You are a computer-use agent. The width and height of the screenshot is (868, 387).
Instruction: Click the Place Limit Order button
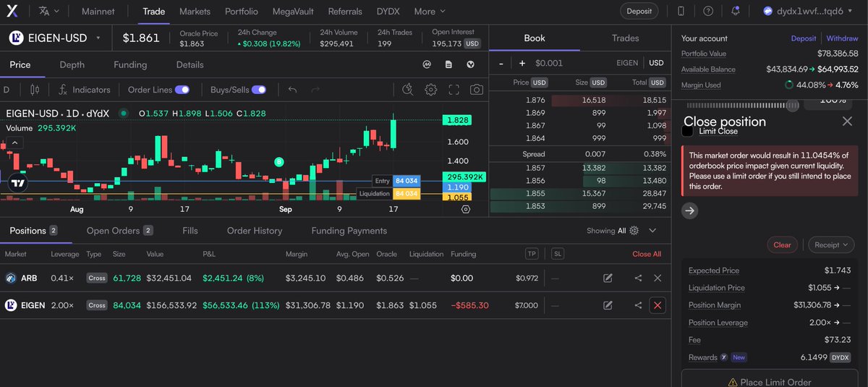[770, 381]
